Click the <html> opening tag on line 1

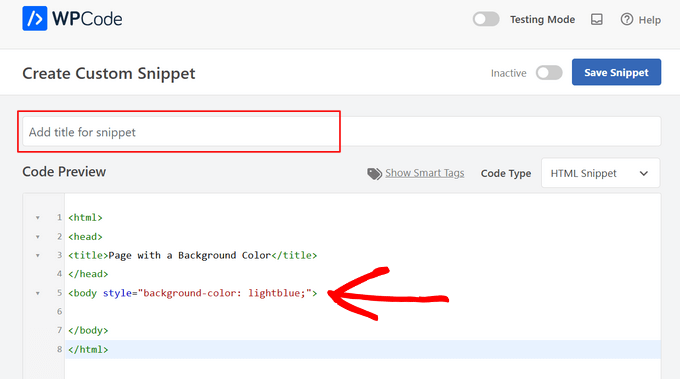pos(85,218)
